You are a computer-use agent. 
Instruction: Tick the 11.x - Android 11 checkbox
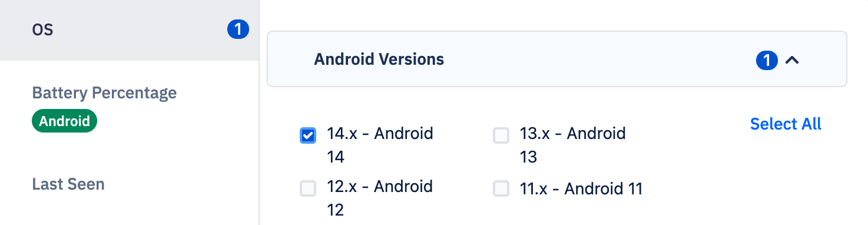pos(501,188)
